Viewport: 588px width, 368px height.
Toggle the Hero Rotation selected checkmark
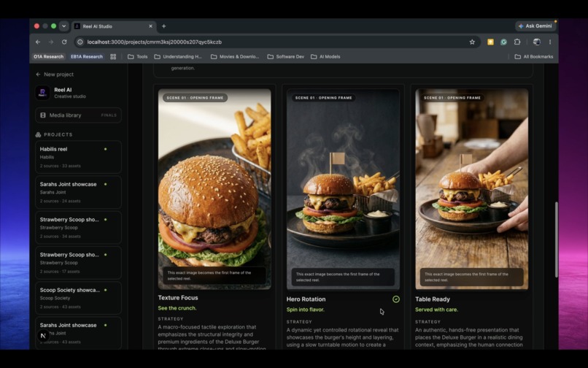396,299
